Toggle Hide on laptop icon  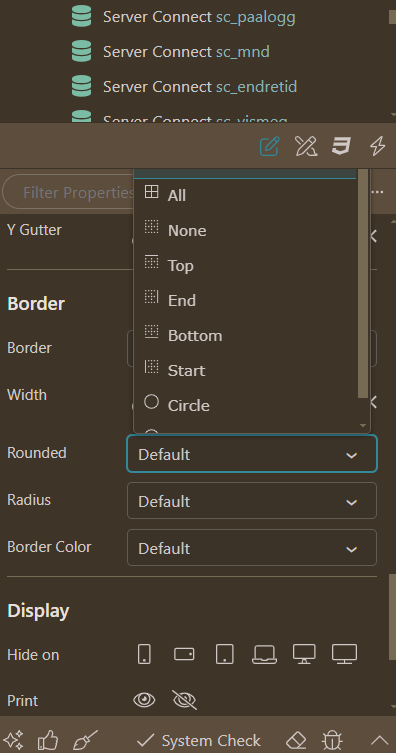pos(264,654)
